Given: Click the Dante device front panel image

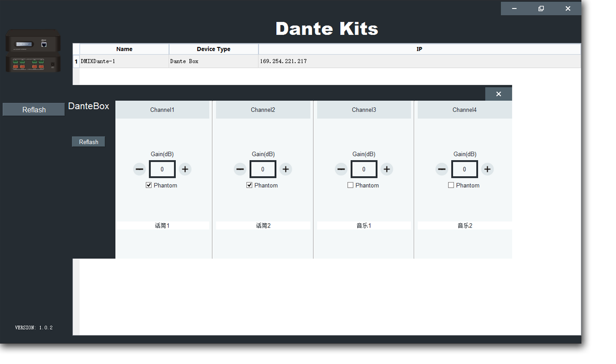Looking at the screenshot, I should coord(33,42).
